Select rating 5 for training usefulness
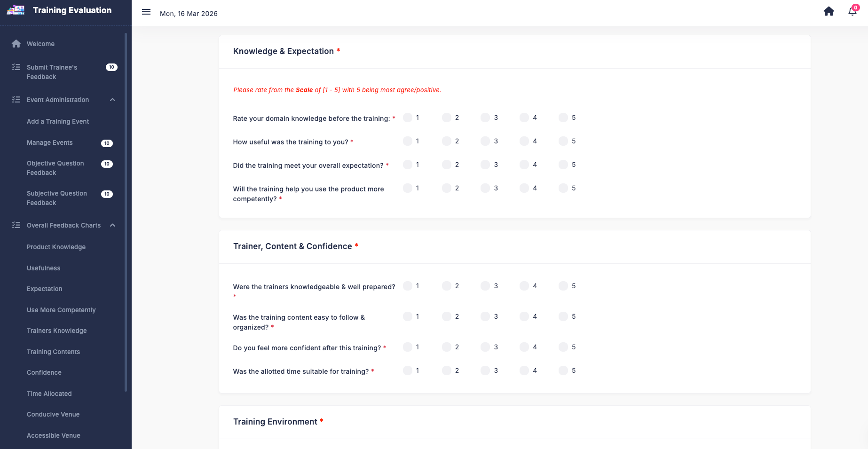Image resolution: width=868 pixels, height=449 pixels. pos(563,141)
